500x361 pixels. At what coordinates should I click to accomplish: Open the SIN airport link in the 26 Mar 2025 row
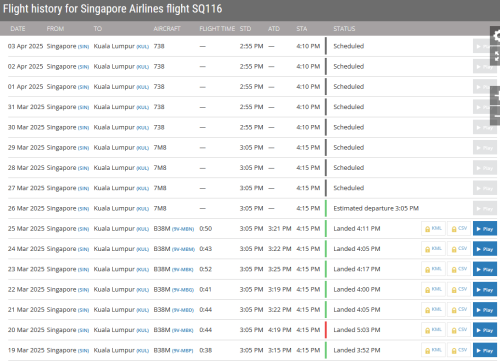[83, 209]
